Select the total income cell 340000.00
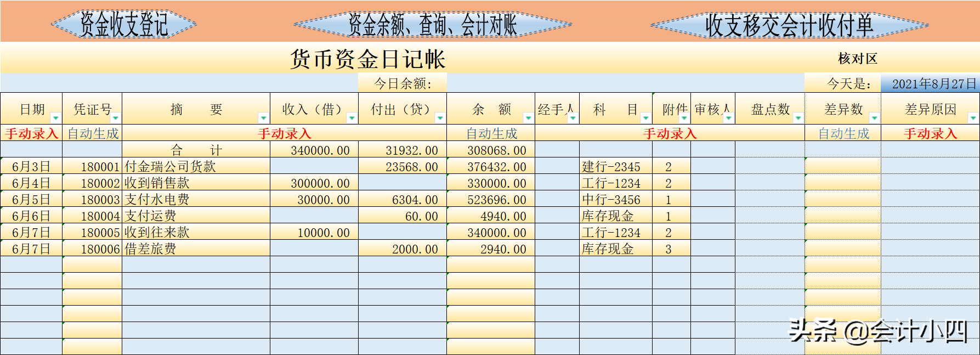 (314, 150)
